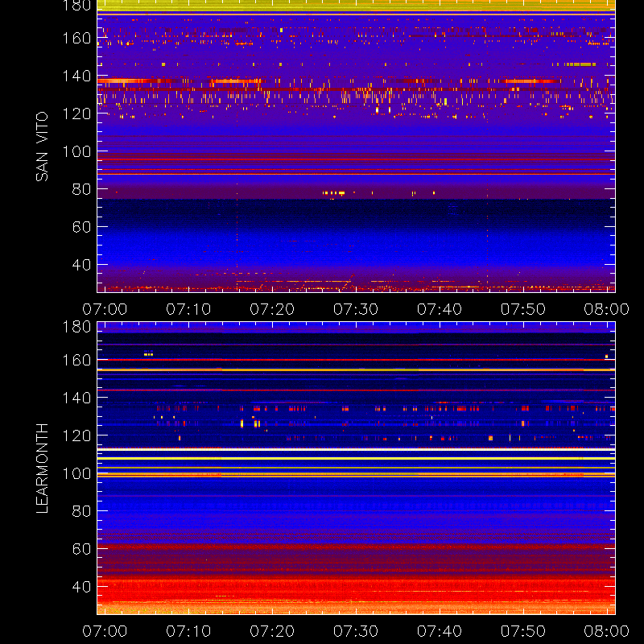
Task: Choose the 07:50 time label below LEARMONTH plot
Action: click(x=523, y=631)
